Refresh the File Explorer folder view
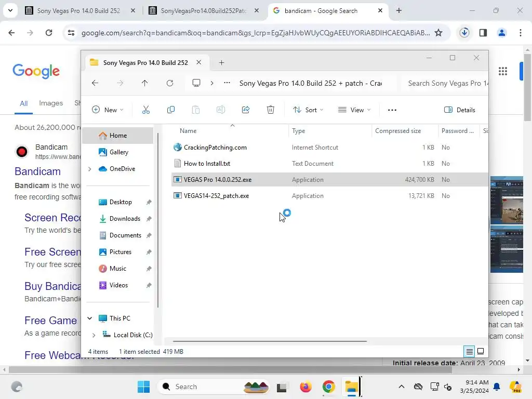This screenshot has width=532, height=399. point(170,83)
